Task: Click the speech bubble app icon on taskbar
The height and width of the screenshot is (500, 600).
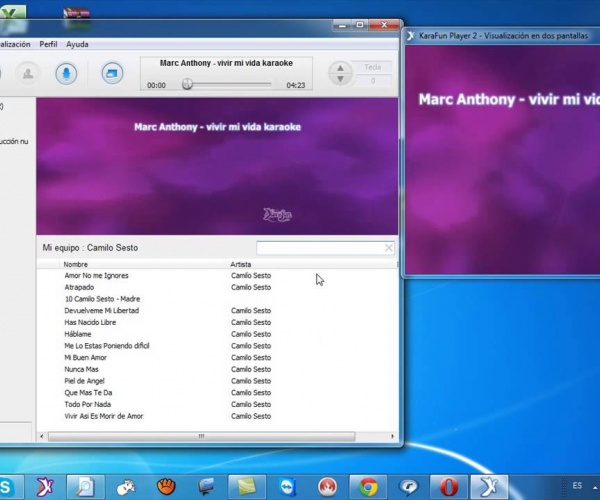Action: click(408, 487)
